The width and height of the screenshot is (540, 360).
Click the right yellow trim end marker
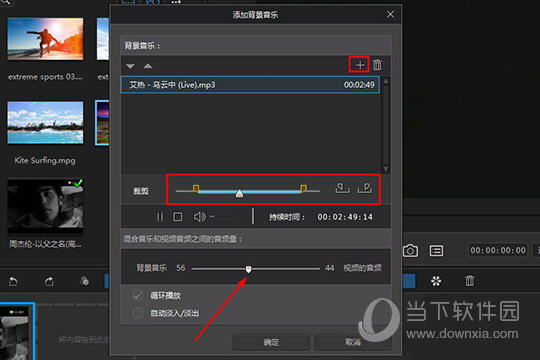point(303,188)
